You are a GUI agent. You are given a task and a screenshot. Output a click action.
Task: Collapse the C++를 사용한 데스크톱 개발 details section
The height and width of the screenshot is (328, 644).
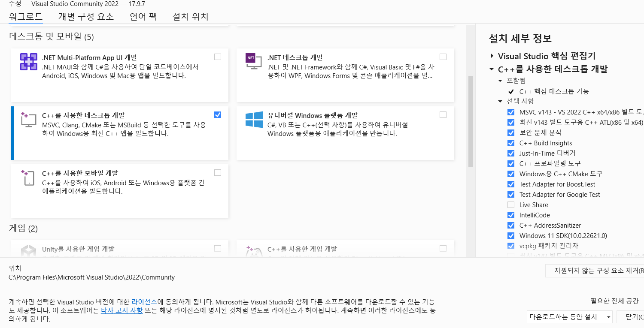[492, 69]
